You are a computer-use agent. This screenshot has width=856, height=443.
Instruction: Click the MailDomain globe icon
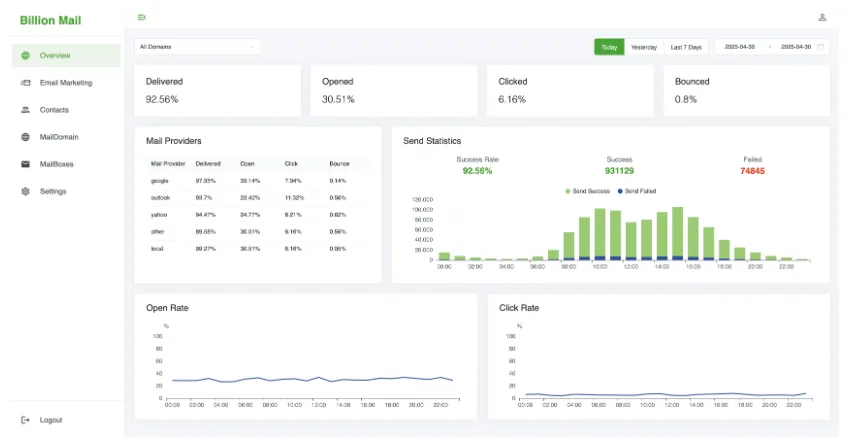(25, 137)
